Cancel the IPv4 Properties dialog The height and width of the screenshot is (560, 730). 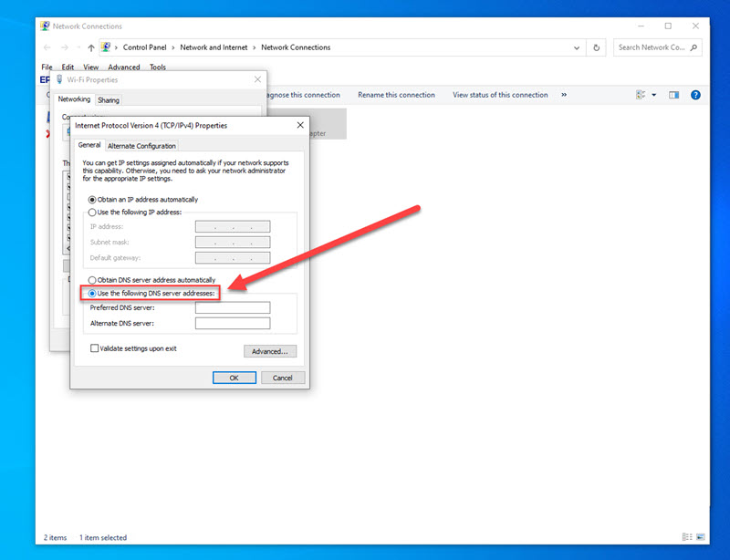[283, 378]
